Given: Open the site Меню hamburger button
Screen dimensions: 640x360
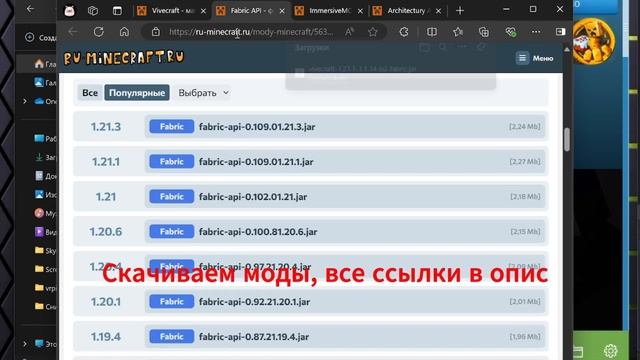Looking at the screenshot, I should (x=534, y=58).
